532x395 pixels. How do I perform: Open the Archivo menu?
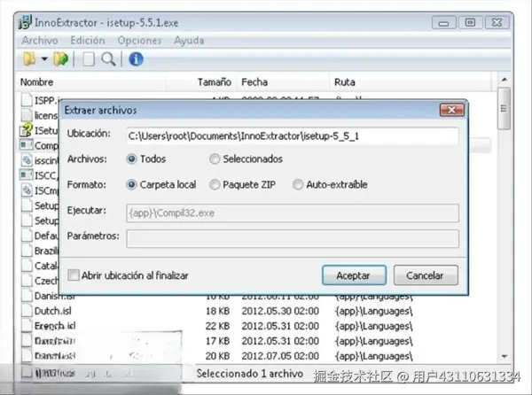pos(40,41)
